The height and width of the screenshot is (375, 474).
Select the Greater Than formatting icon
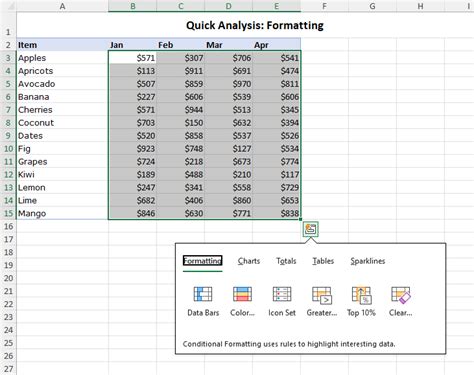coord(322,295)
